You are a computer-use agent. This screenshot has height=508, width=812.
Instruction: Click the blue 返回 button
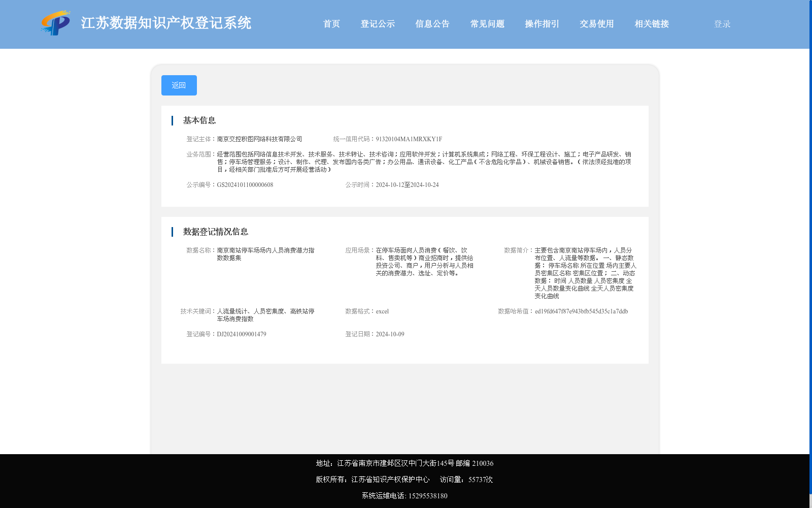click(179, 85)
